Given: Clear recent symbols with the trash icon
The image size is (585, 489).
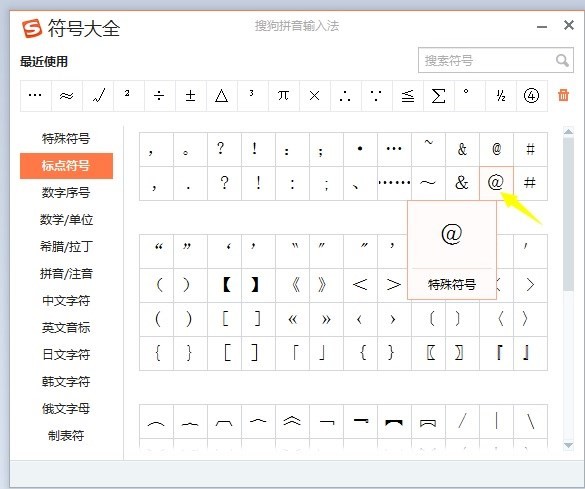Looking at the screenshot, I should tap(563, 95).
